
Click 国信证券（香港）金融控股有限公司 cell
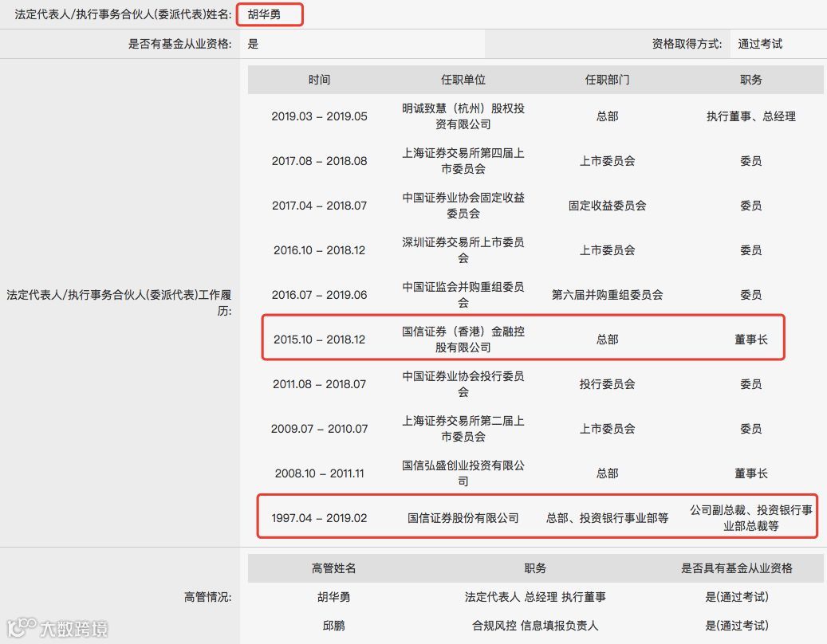point(463,340)
